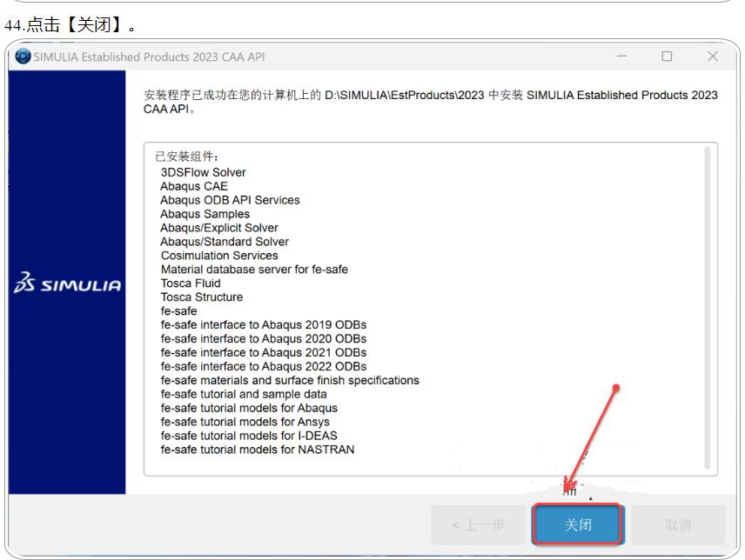Select the 'Cosimulation Services' entry
Viewport: 745px width, 560px height.
219,256
